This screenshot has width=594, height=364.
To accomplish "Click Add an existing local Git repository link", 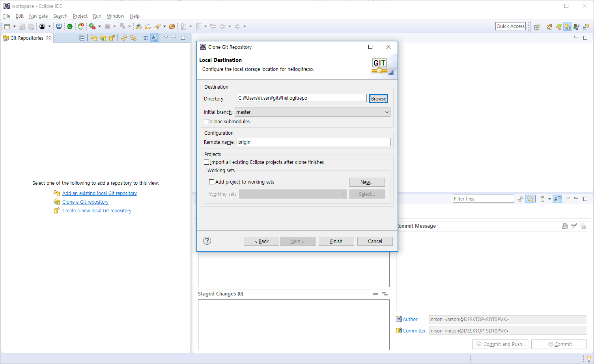I will pyautogui.click(x=99, y=193).
